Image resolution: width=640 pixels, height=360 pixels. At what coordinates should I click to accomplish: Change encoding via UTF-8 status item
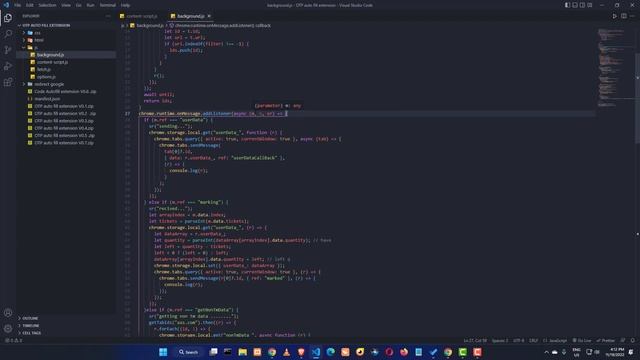(x=519, y=340)
